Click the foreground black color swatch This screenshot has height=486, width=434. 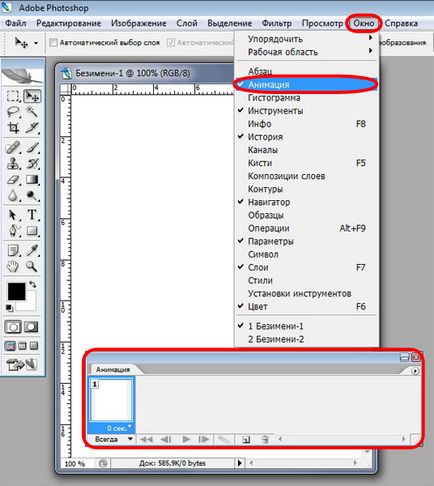(x=16, y=292)
